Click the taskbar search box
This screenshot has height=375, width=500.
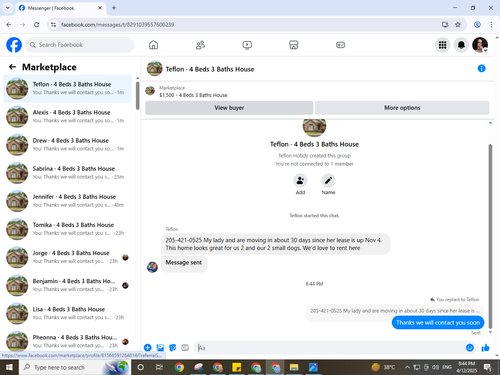[x=75, y=367]
